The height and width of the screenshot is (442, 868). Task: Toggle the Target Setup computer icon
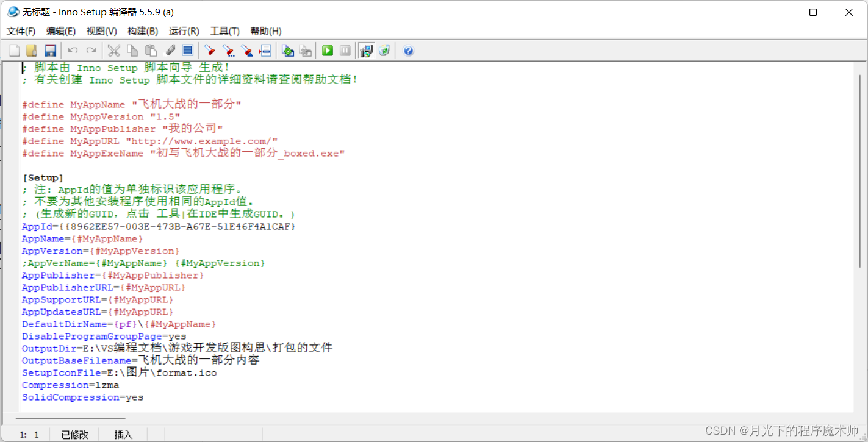pyautogui.click(x=366, y=51)
